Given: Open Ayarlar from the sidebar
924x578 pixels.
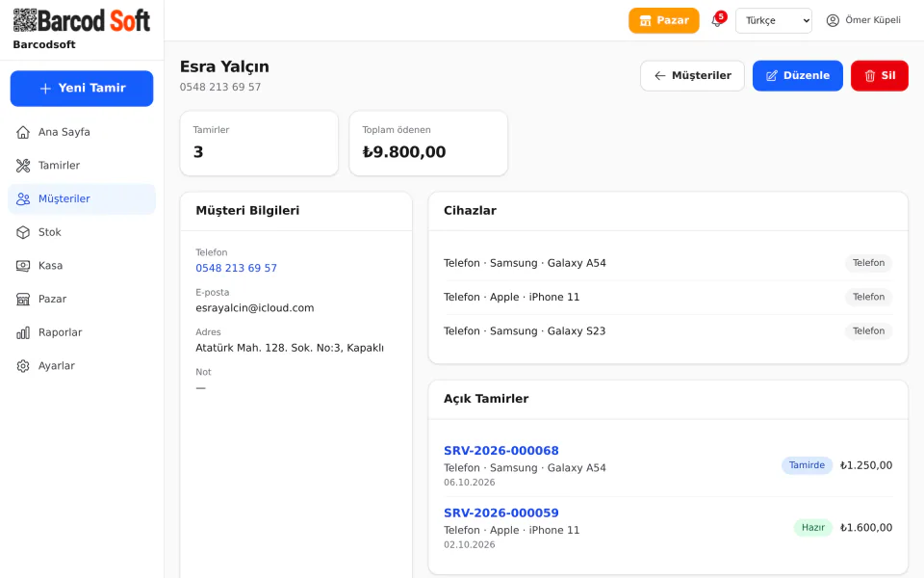Looking at the screenshot, I should pos(82,366).
